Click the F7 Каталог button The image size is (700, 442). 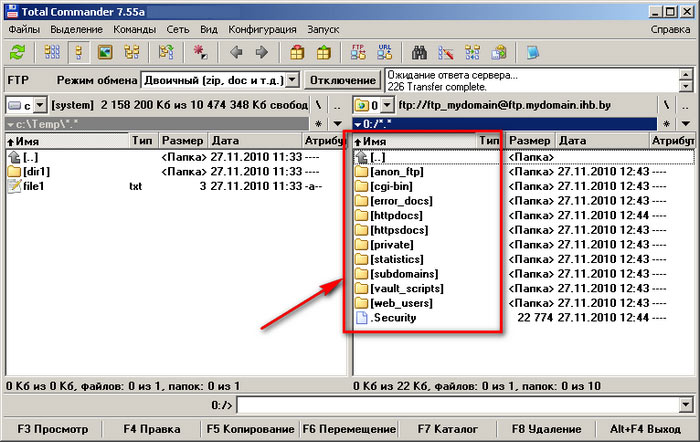tap(448, 429)
